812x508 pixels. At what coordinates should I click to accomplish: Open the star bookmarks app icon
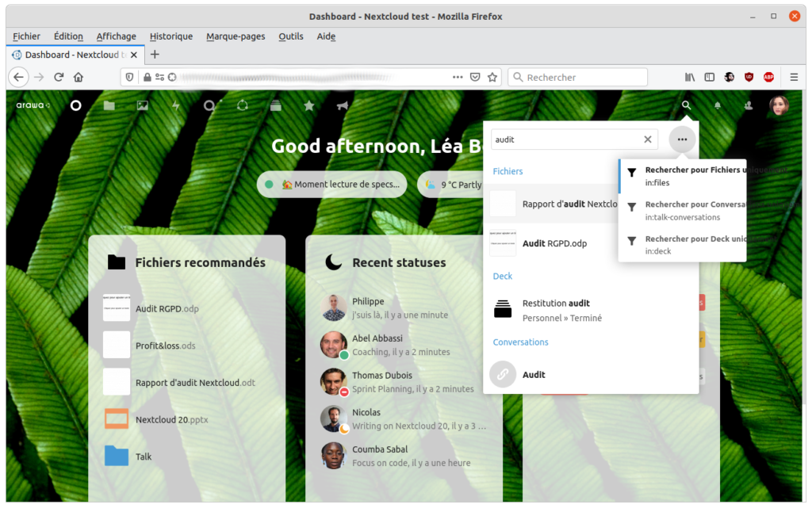pos(309,105)
